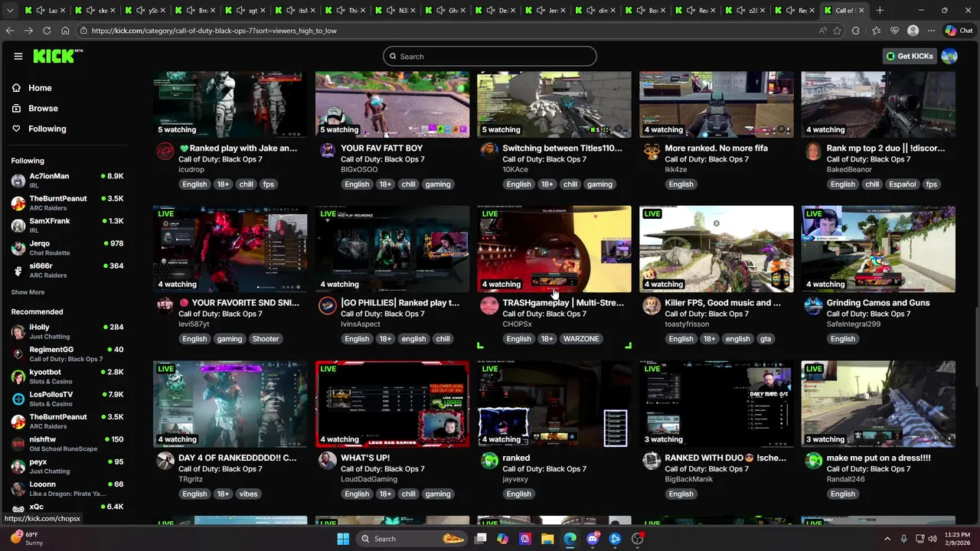Open Ac7ionMan channel in Following list
Image resolution: width=980 pixels, height=551 pixels.
click(67, 181)
